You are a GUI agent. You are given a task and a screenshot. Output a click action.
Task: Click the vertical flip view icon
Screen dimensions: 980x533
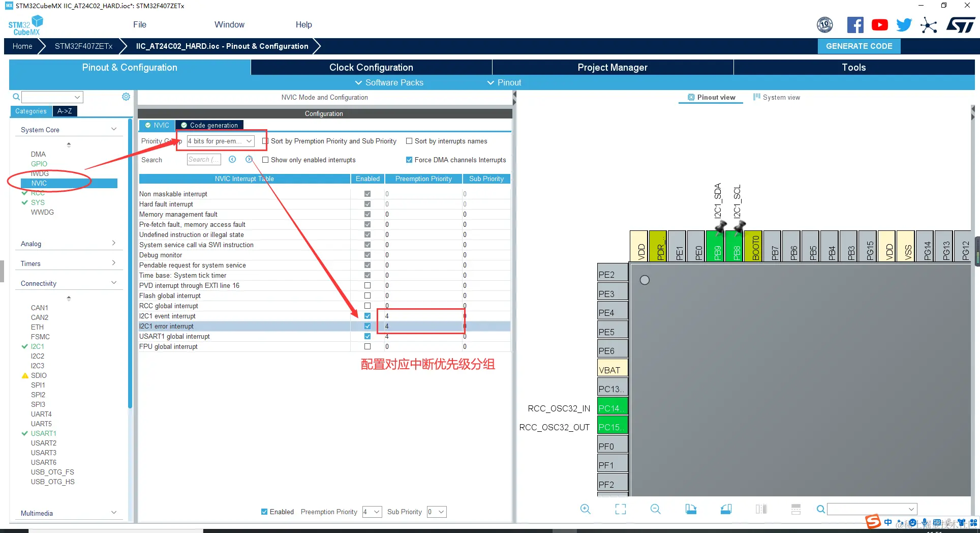tap(761, 509)
